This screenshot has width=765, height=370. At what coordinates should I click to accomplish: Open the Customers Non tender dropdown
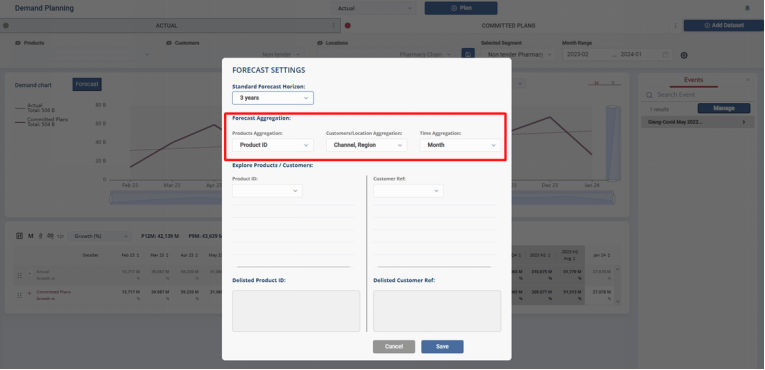pyautogui.click(x=235, y=55)
